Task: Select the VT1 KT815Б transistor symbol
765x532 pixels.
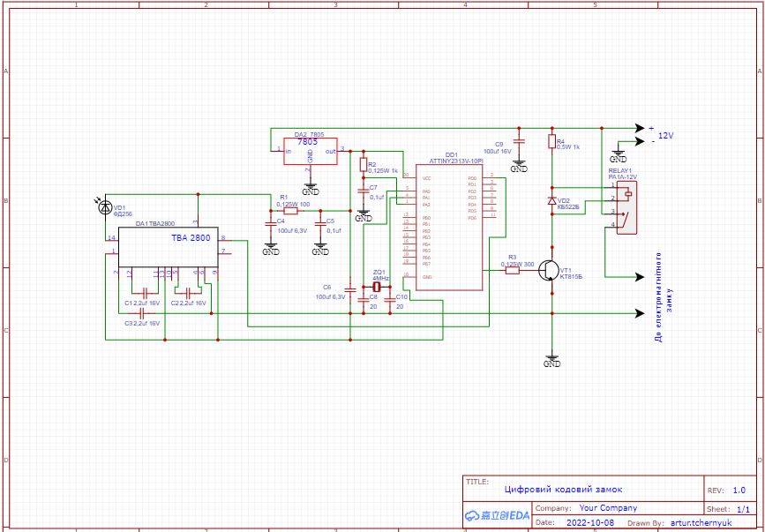Action: tap(550, 271)
